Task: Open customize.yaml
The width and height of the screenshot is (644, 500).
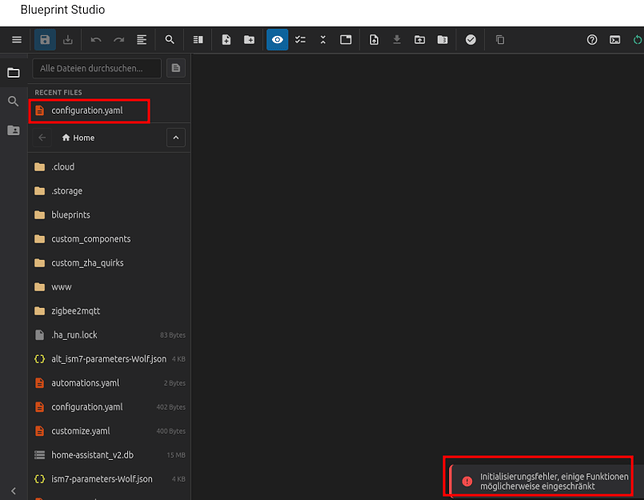Action: pos(109,431)
